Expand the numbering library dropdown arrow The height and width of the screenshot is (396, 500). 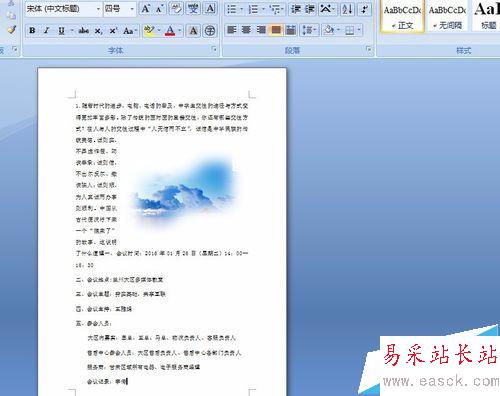point(263,9)
